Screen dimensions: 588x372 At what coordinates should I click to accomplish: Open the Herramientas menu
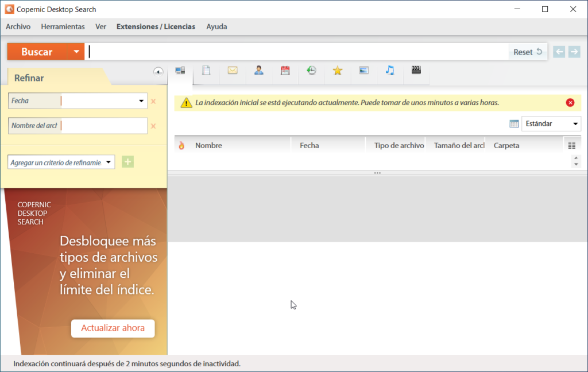click(x=63, y=26)
